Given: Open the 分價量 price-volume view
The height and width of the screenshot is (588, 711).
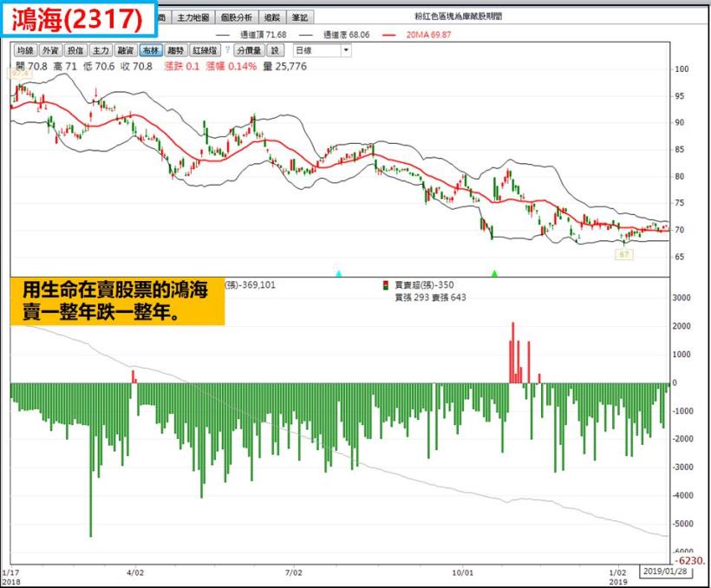Looking at the screenshot, I should pos(249,50).
